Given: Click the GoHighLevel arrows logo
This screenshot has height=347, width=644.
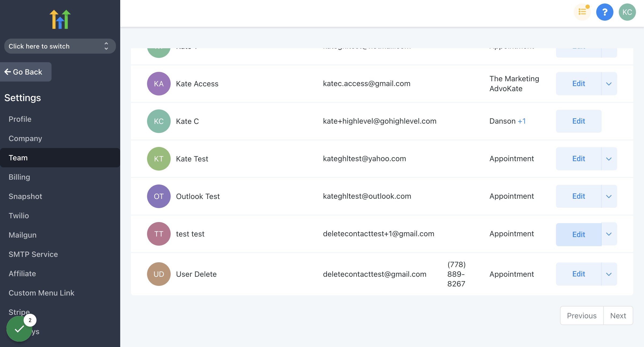Looking at the screenshot, I should point(60,19).
